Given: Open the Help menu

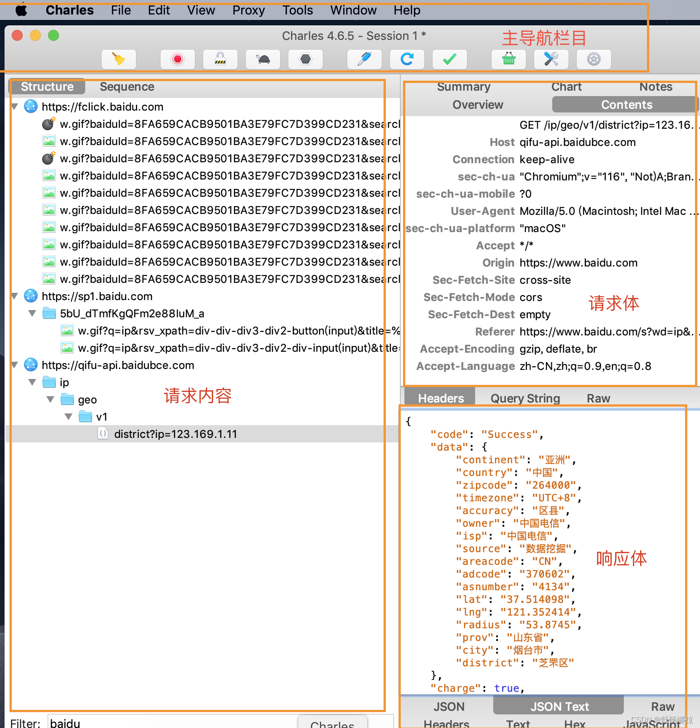Looking at the screenshot, I should point(407,10).
